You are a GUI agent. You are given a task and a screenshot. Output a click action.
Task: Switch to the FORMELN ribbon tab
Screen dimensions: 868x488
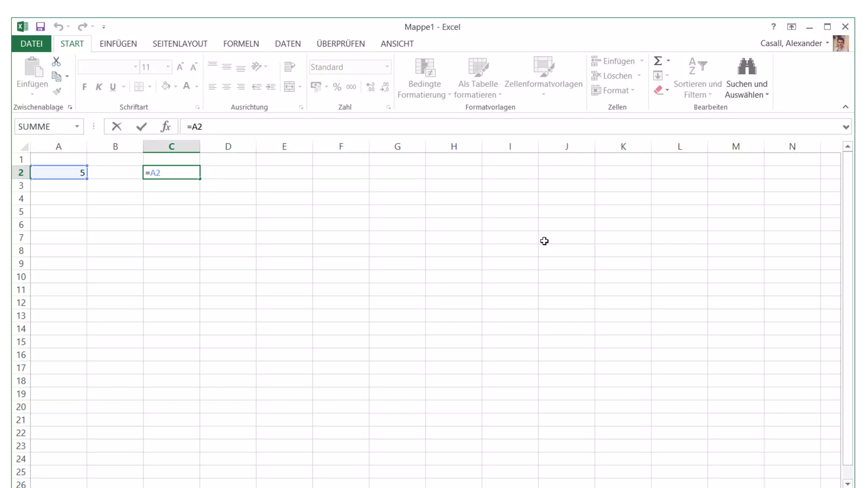241,44
